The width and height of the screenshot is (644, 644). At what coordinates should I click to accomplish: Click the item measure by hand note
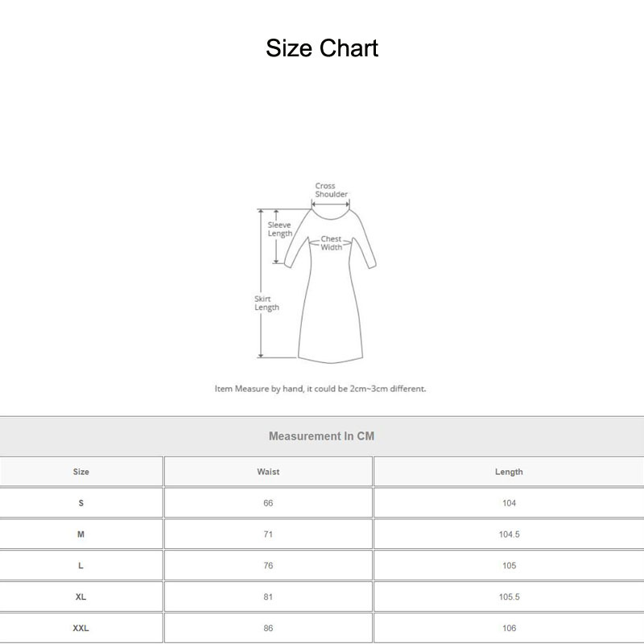pos(320,389)
